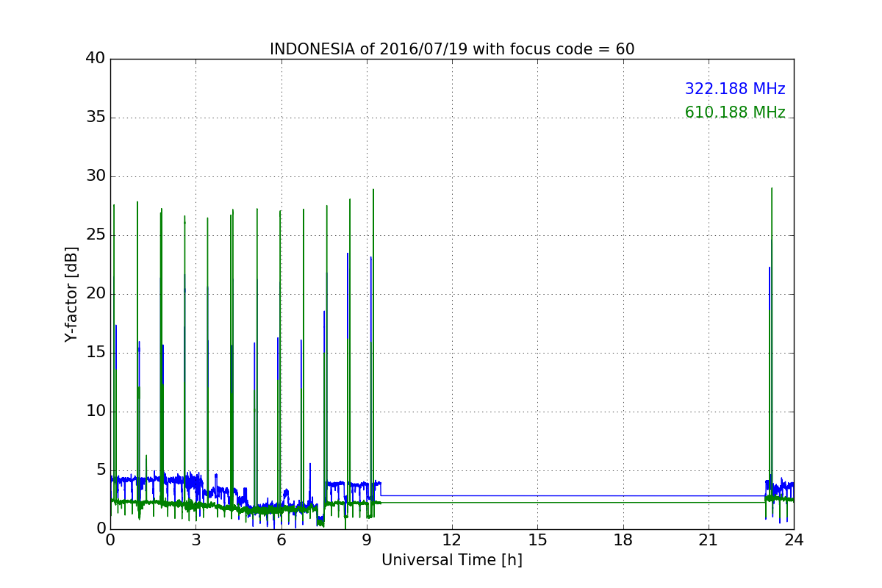Click the y-axis tick label 15
This screenshot has height=588, width=882.
[x=96, y=353]
